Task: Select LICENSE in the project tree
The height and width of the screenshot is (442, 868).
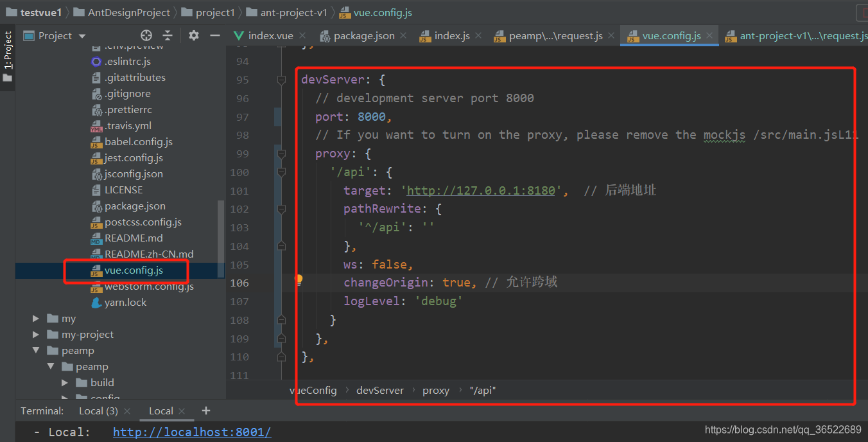Action: tap(123, 190)
